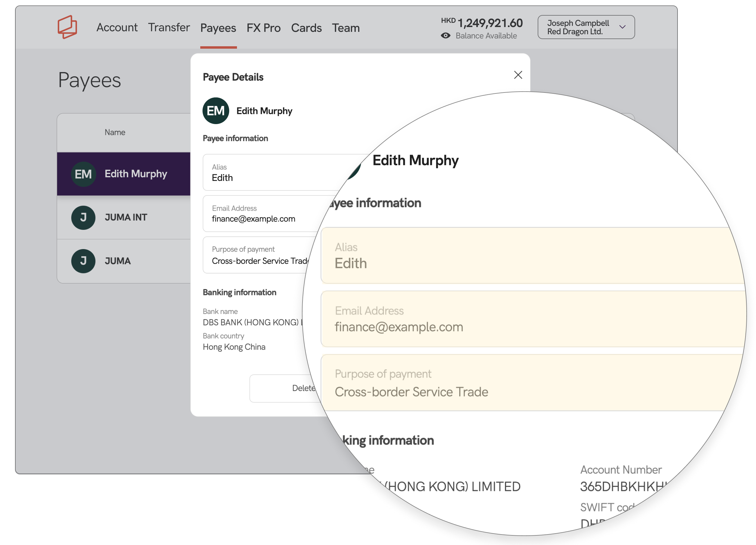The width and height of the screenshot is (756, 545).
Task: Click the JUMA INT avatar icon
Action: pos(83,218)
